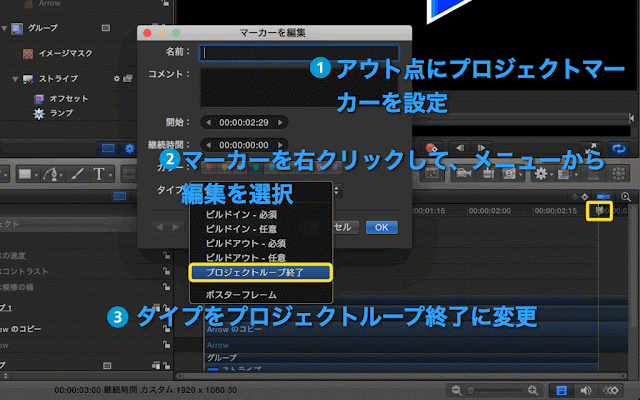Open the Add Behavior dropdown arrow
Image resolution: width=640 pixels, height=400 pixels.
click(x=551, y=176)
